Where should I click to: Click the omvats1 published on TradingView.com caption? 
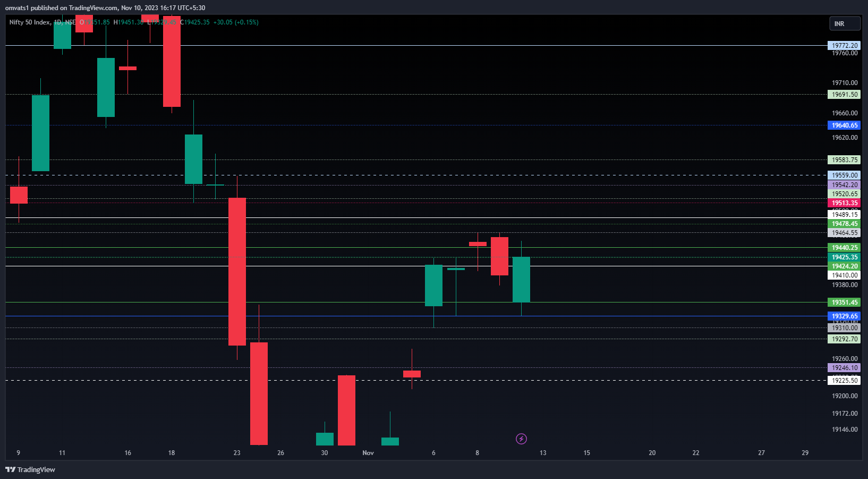tap(105, 8)
